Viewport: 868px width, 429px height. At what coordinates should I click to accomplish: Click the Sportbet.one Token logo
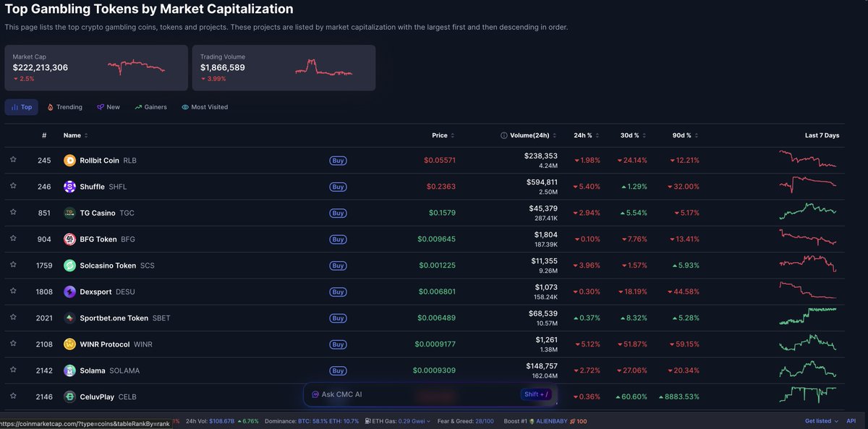[69, 318]
